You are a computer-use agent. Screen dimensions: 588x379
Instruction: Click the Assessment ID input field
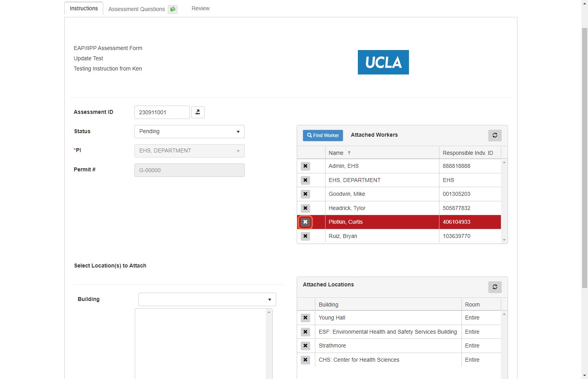(x=162, y=112)
